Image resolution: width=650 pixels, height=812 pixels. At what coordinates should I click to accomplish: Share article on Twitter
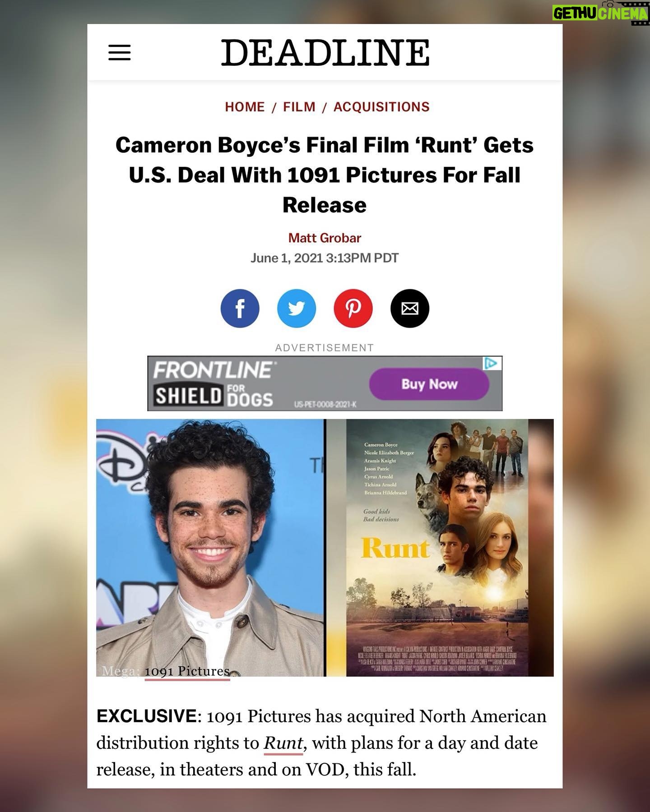tap(297, 309)
